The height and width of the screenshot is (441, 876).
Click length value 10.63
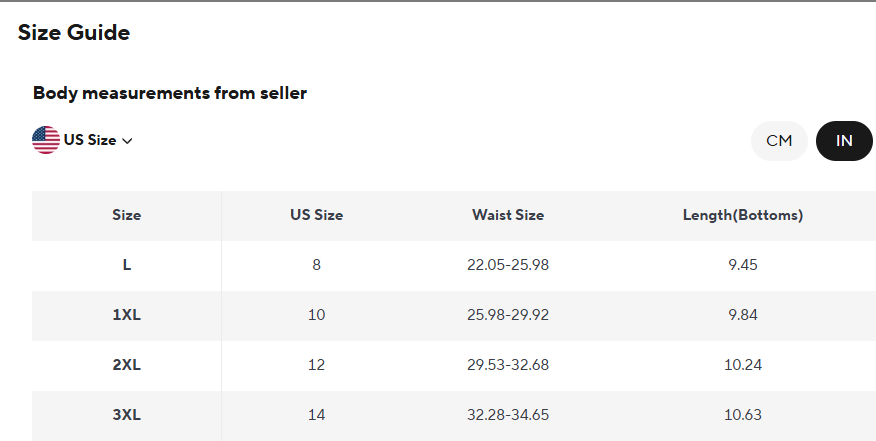point(743,415)
